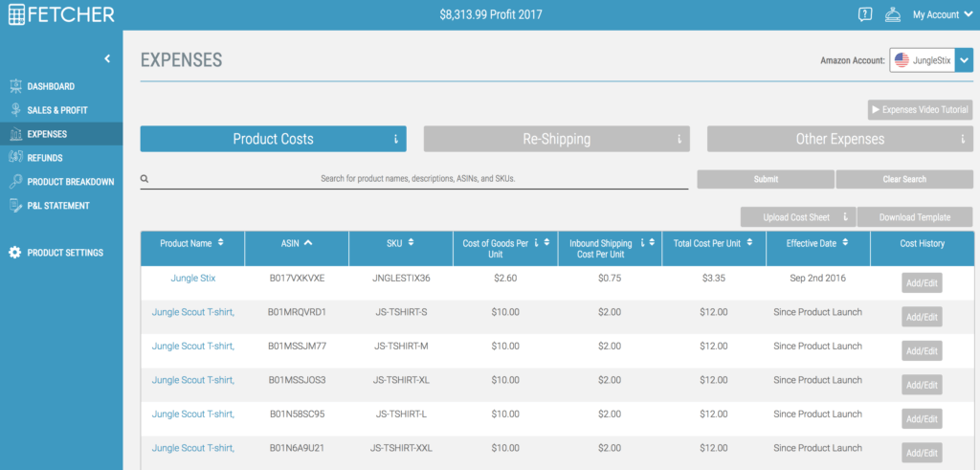This screenshot has width=980, height=470.
Task: Open Product Settings in the sidebar
Action: (65, 253)
